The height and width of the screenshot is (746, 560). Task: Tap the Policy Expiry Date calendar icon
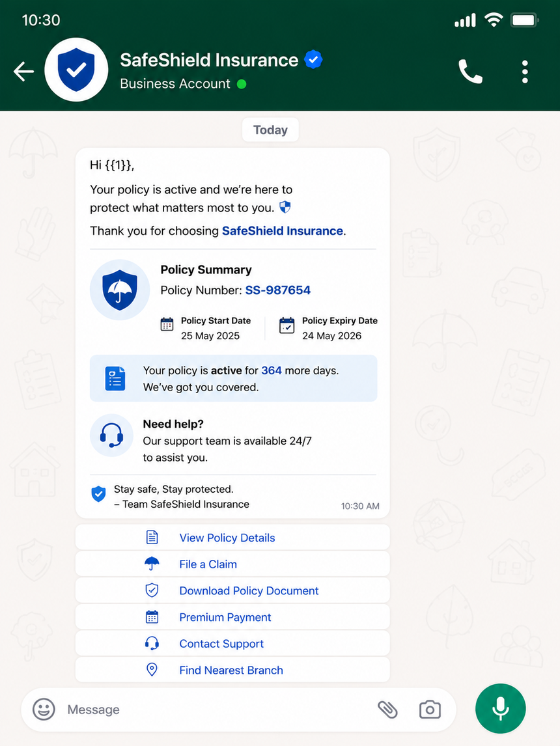pyautogui.click(x=287, y=325)
